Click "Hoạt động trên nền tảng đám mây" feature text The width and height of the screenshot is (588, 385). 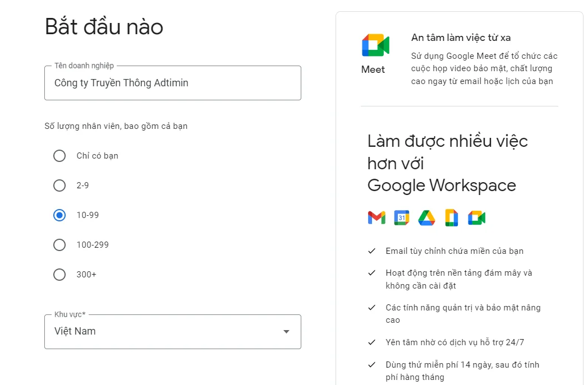click(x=459, y=279)
